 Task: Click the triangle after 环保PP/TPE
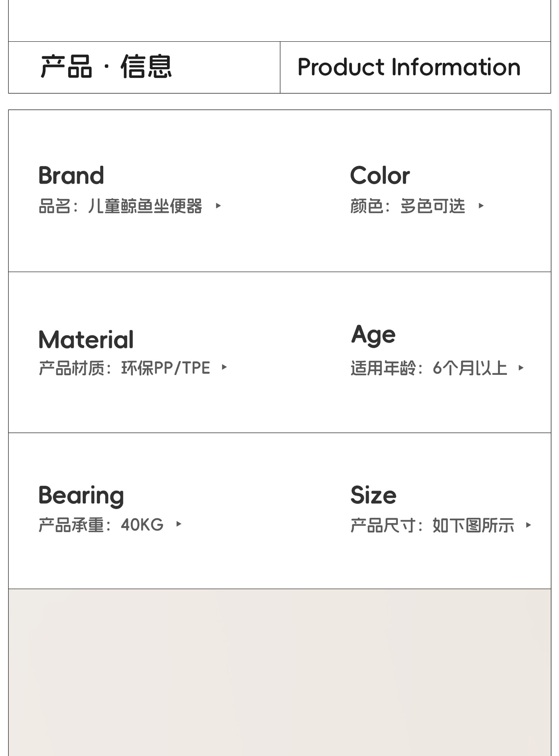224,367
